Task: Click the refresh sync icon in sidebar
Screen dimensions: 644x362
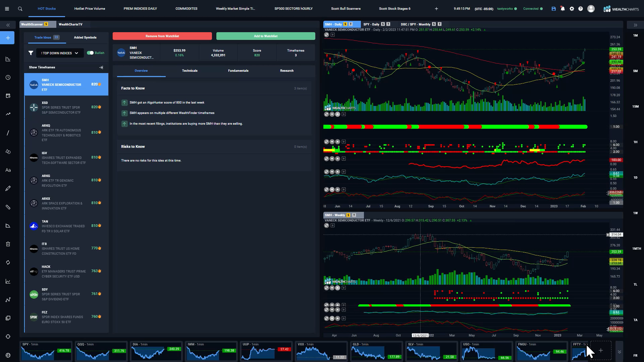Action: tap(8, 262)
